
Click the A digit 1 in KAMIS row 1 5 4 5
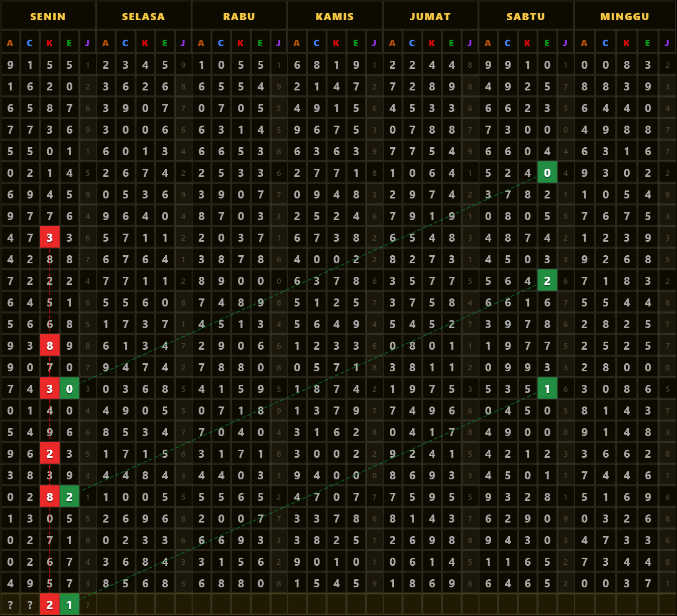coord(297,583)
